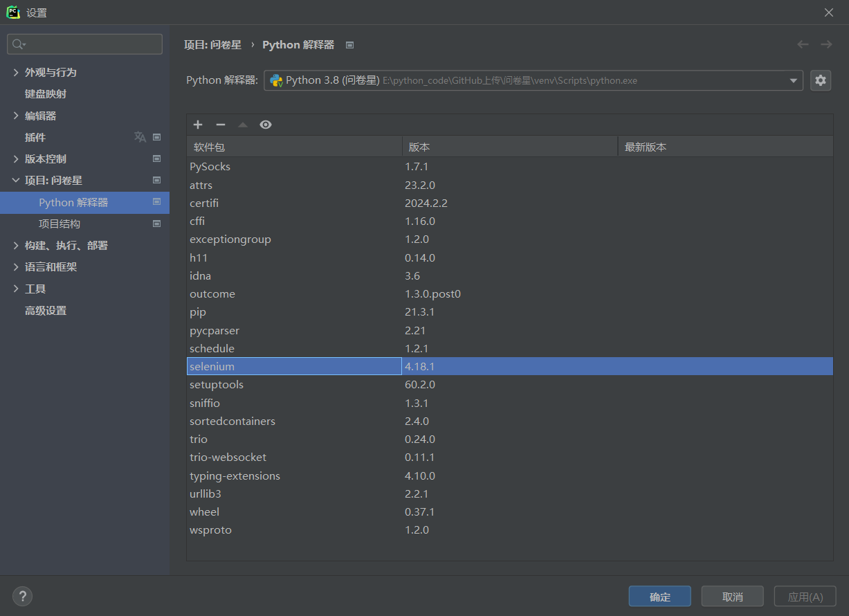Open the interpreter gear settings icon
The height and width of the screenshot is (616, 849).
[821, 80]
